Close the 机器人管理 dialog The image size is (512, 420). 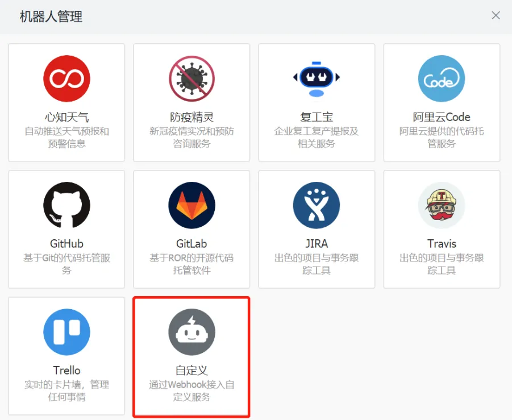click(496, 15)
